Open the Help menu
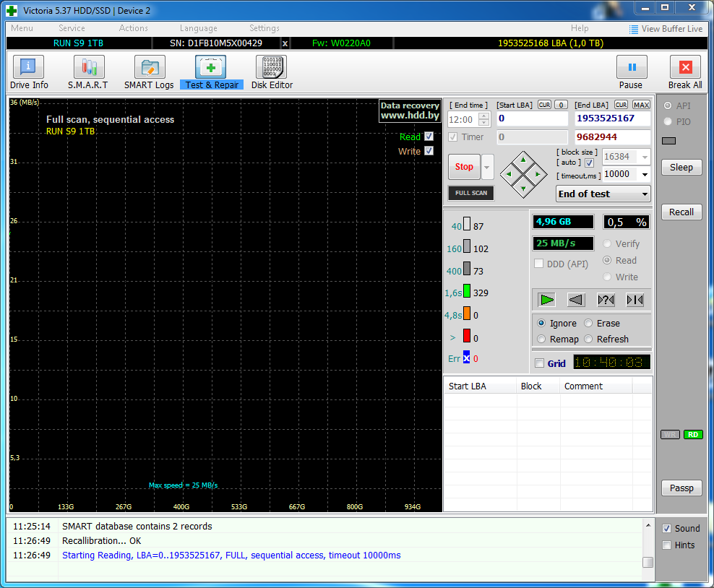The height and width of the screenshot is (588, 714). (580, 28)
